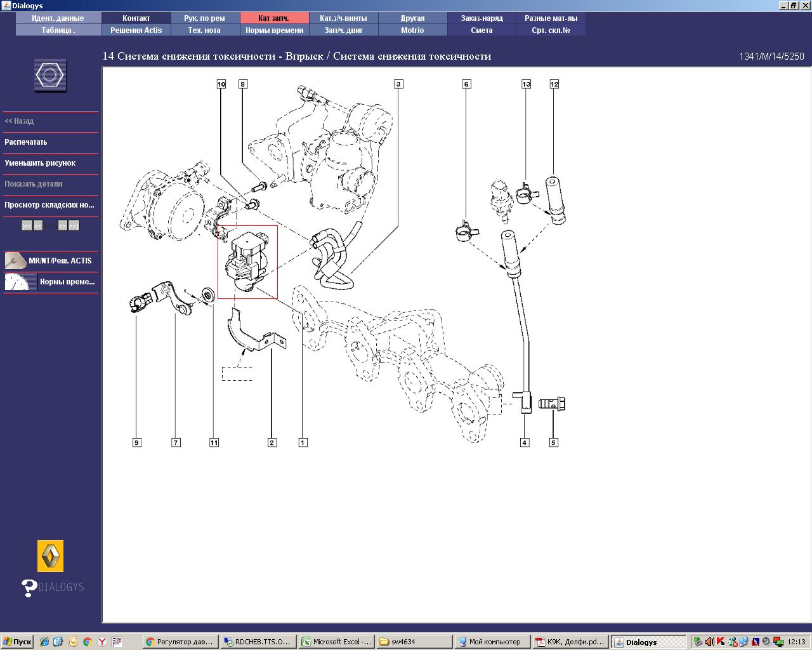
Task: Click the taskbar clock showing 12:13
Action: pyautogui.click(x=796, y=642)
